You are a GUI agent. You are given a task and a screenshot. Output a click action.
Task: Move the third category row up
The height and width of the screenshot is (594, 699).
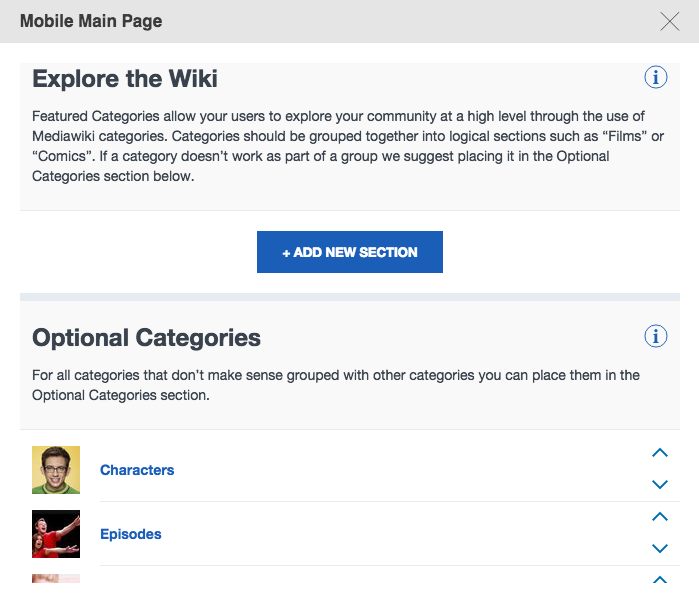(659, 580)
